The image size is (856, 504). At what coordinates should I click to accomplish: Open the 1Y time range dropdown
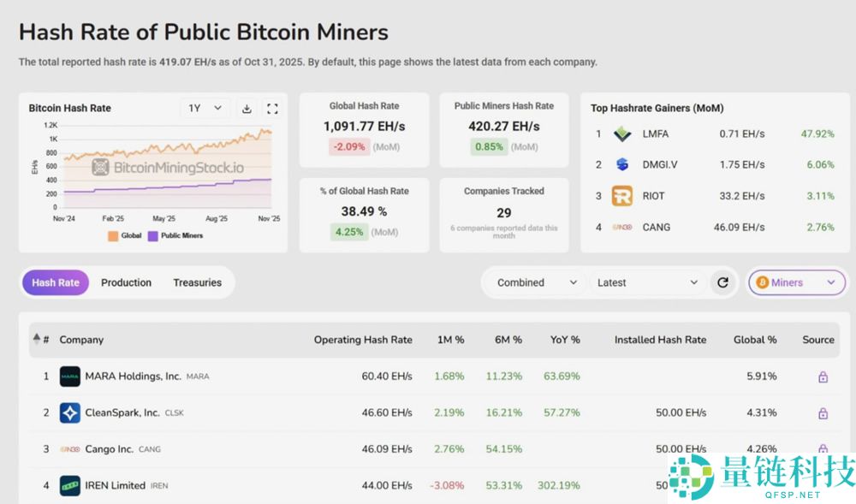[205, 109]
